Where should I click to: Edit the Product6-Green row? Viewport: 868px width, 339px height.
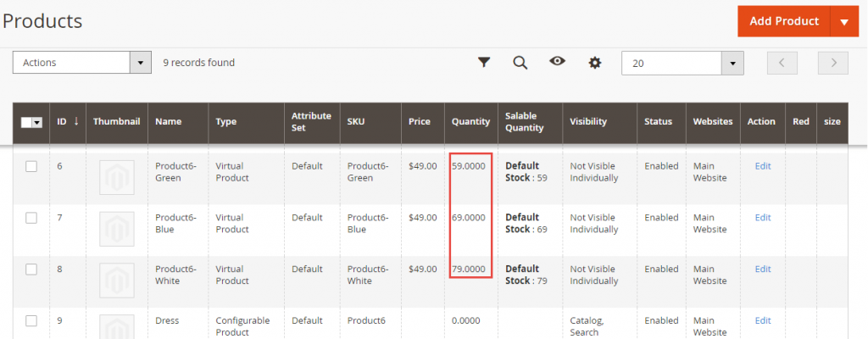click(763, 165)
